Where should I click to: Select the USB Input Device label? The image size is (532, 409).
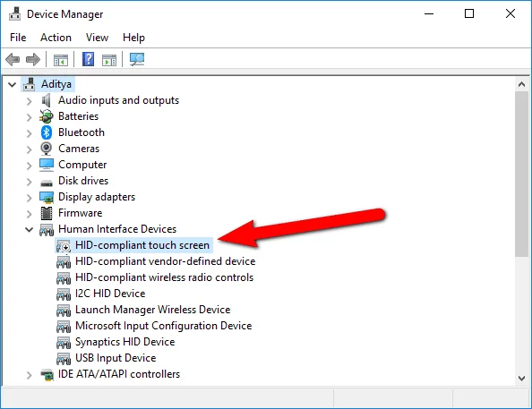coord(116,358)
